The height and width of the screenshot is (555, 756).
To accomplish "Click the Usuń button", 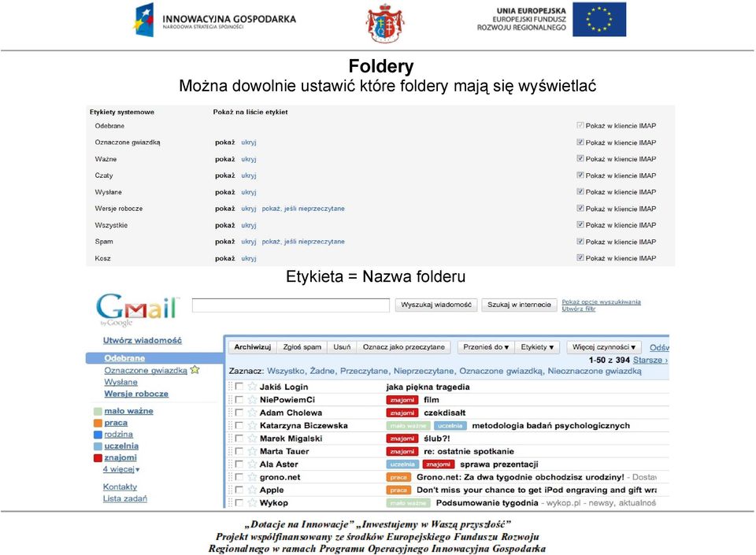I will [342, 347].
